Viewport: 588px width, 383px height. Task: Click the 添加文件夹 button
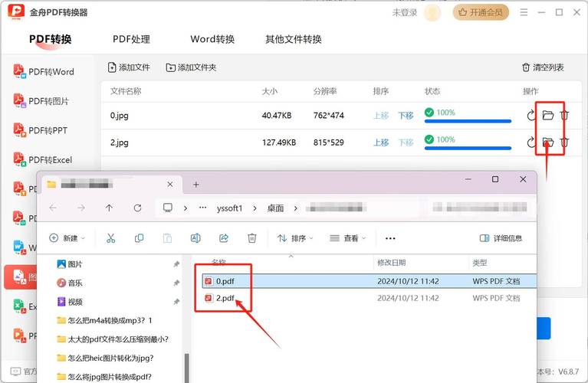tap(191, 67)
